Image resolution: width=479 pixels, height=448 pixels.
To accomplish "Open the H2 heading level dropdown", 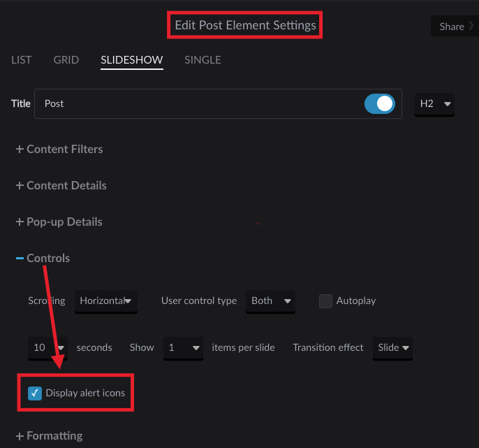I will point(434,104).
